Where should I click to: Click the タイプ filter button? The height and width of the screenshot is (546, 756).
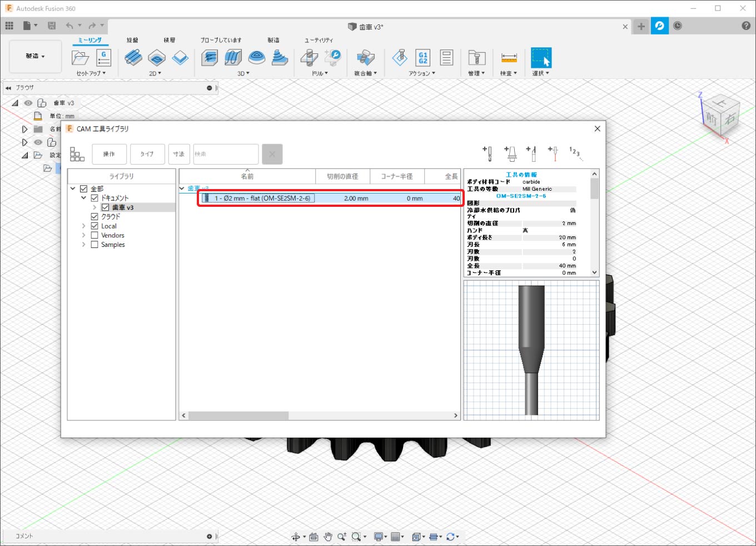pyautogui.click(x=147, y=154)
